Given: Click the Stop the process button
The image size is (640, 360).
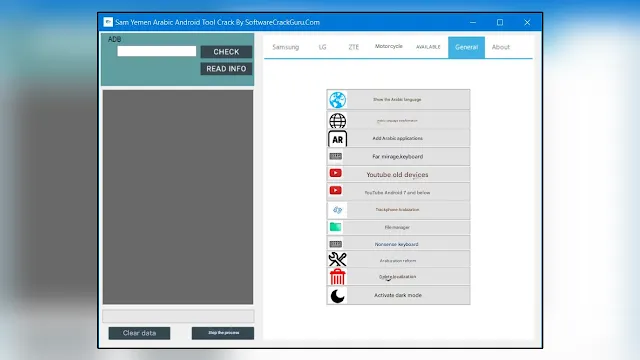Looking at the screenshot, I should 223,333.
